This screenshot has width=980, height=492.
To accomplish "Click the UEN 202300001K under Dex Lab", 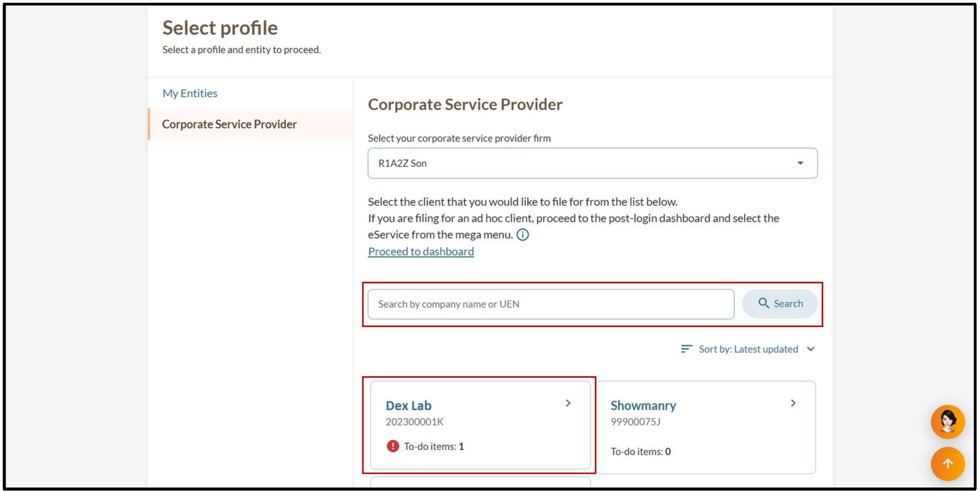I will point(414,422).
